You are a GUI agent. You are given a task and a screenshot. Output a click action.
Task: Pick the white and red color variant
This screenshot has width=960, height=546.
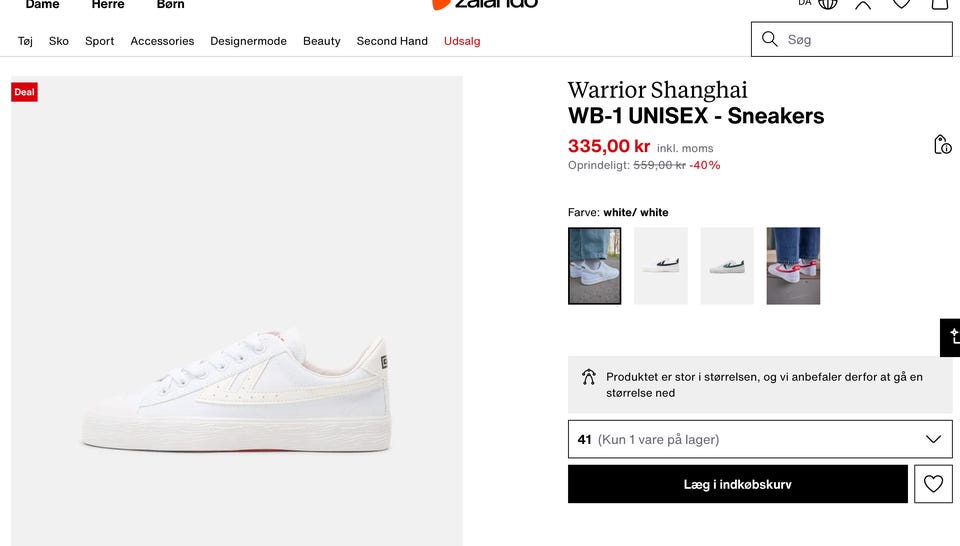[x=793, y=266]
